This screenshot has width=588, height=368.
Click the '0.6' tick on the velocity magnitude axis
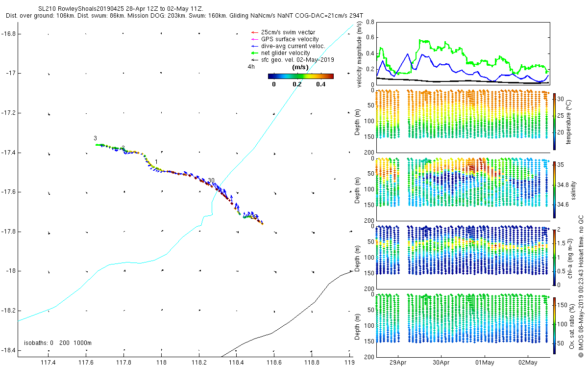pyautogui.click(x=369, y=37)
